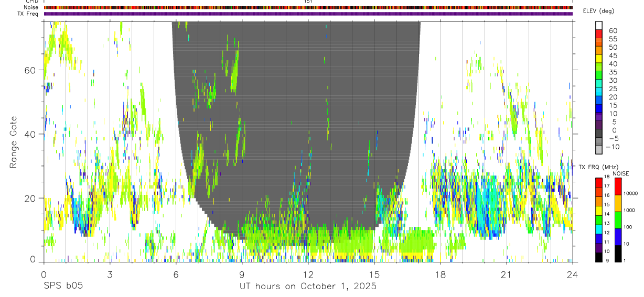Click x-axis tick label '15'
This screenshot has height=297, width=644.
tap(374, 274)
